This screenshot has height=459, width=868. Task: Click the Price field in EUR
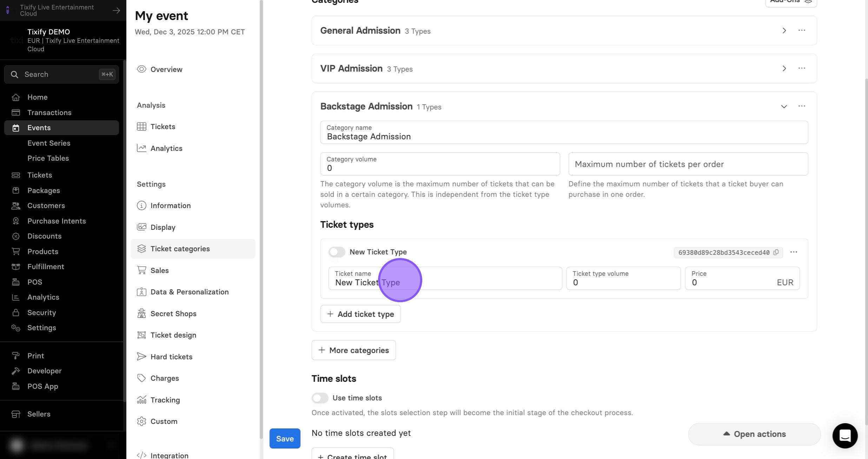point(742,278)
